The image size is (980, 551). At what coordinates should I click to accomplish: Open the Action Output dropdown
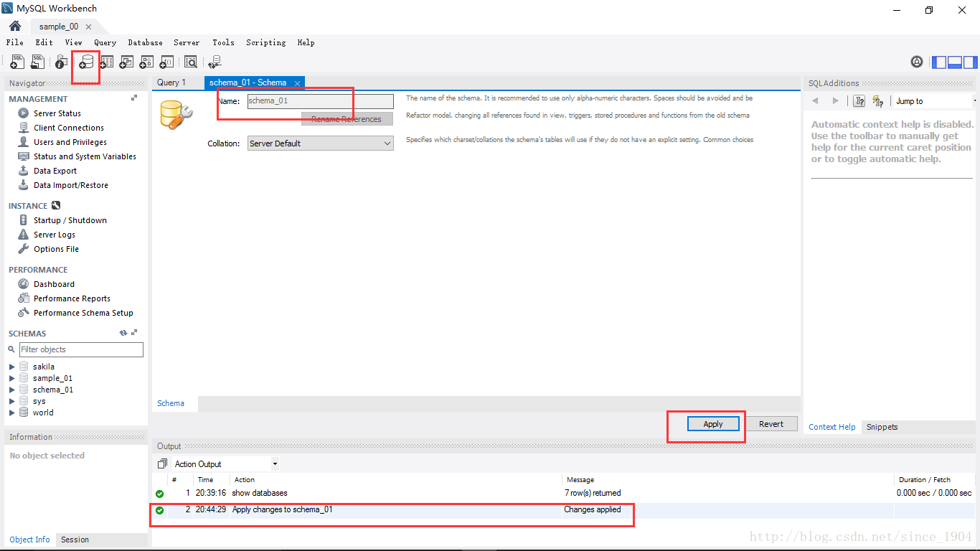(225, 464)
